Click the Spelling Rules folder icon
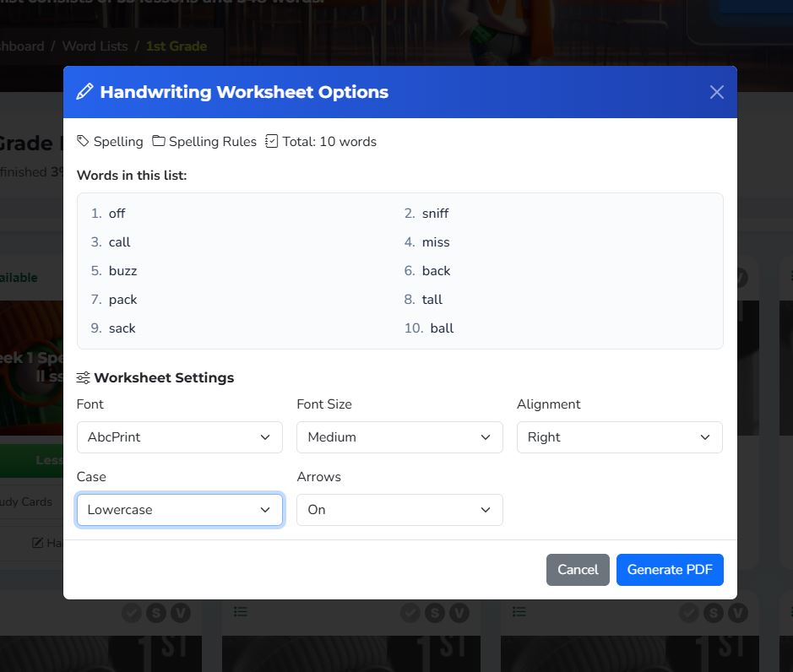 coord(159,141)
